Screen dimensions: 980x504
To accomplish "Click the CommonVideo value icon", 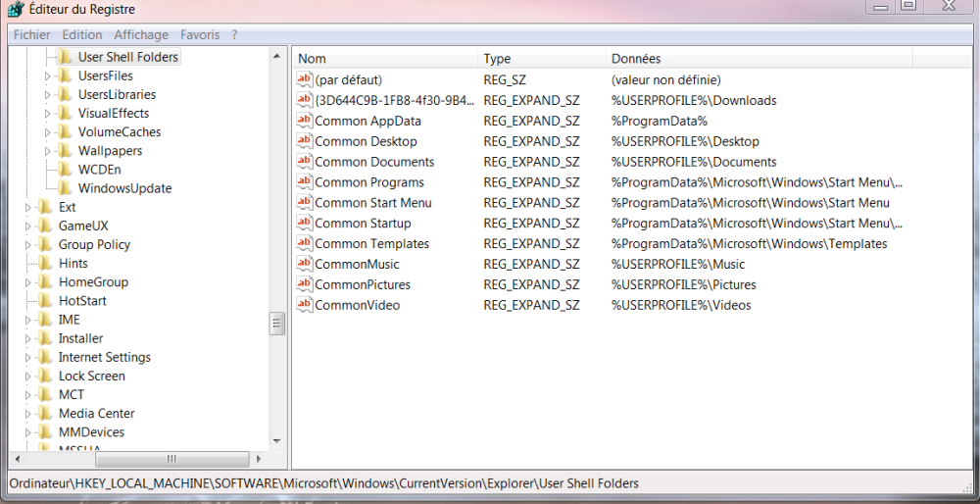I will click(x=305, y=305).
